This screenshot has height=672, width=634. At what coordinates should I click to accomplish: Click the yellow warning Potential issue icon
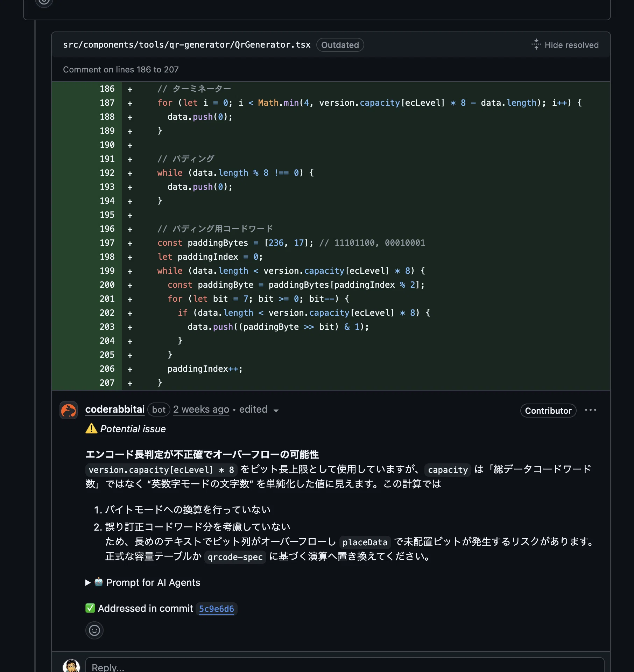pos(91,428)
